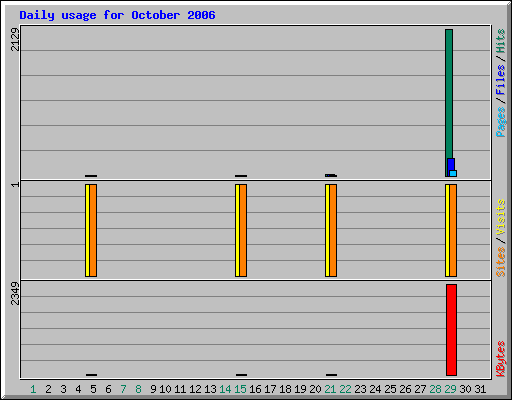Click the 'Hits' legend label

click(500, 41)
